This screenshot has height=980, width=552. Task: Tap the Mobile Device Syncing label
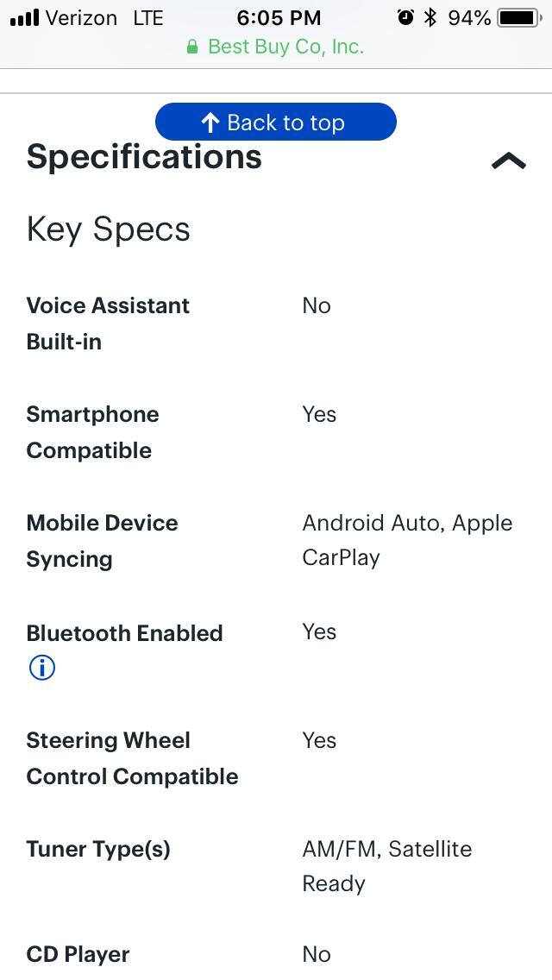pyautogui.click(x=102, y=541)
